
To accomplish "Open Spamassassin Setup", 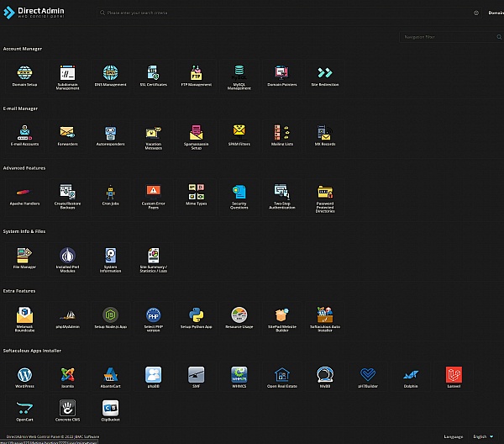I will pyautogui.click(x=196, y=135).
